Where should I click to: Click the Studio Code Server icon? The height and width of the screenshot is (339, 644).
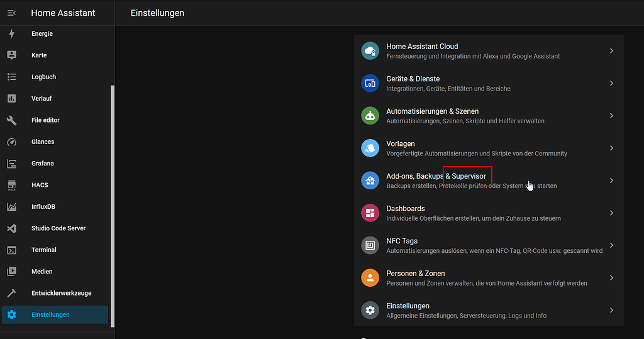coord(11,228)
